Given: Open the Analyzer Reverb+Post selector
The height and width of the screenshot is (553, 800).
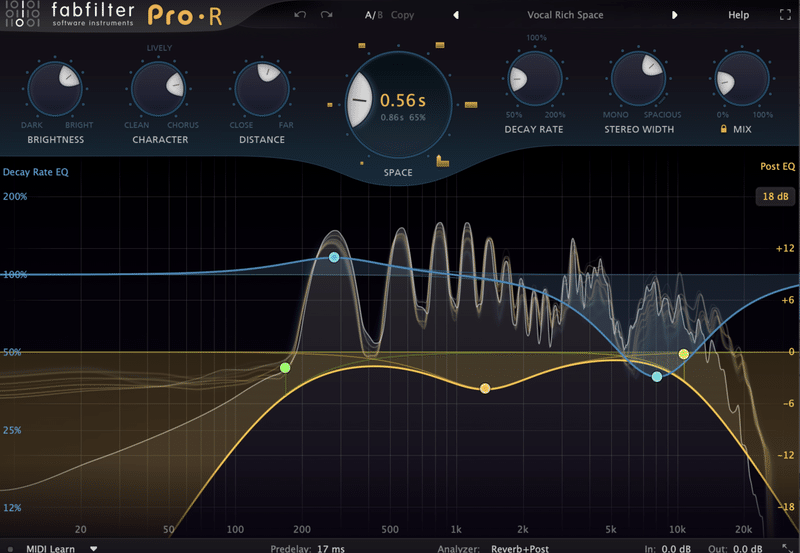Looking at the screenshot, I should [520, 548].
